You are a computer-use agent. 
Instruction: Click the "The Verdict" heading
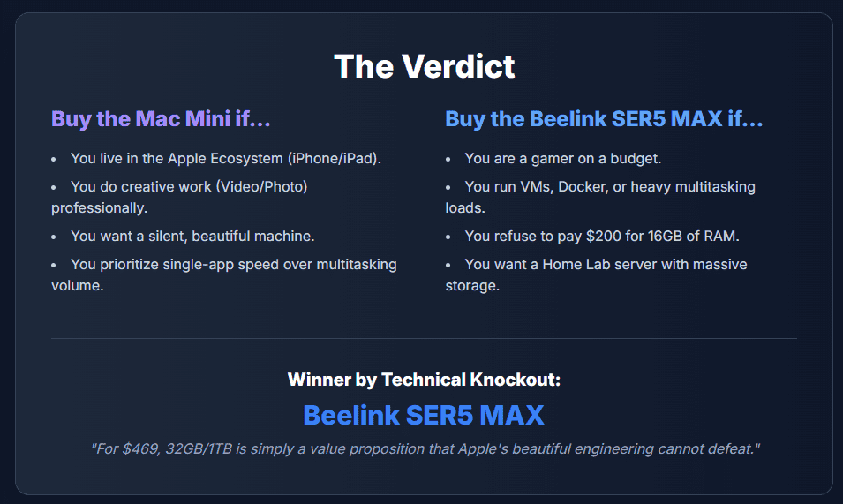pos(424,67)
